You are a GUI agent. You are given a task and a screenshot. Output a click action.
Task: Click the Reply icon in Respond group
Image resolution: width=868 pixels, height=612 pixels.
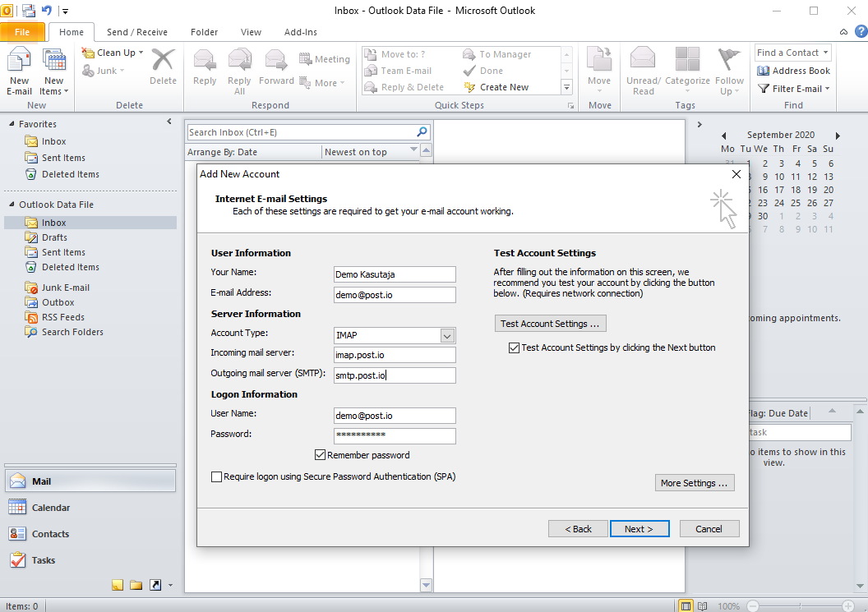point(205,60)
